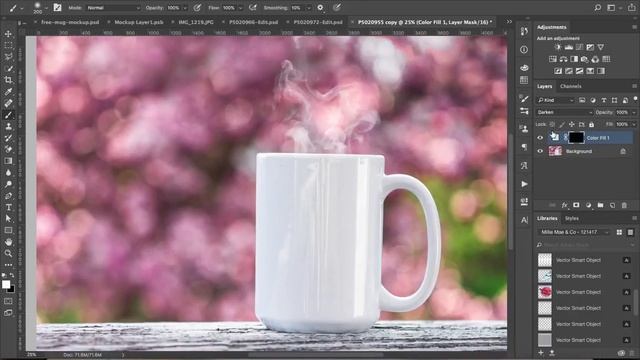Select the Zoom tool
Image resolution: width=640 pixels, height=360 pixels.
click(8, 253)
